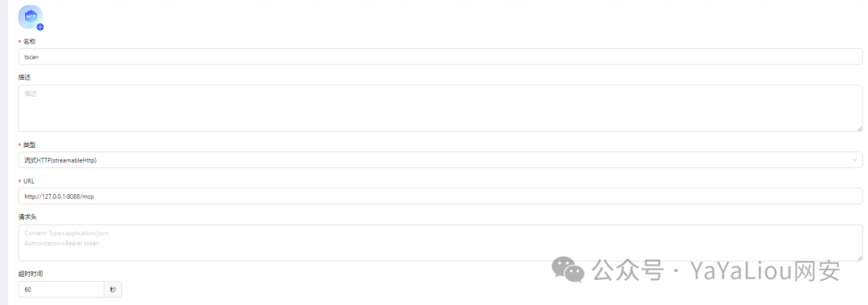Click the 描述 field label
The height and width of the screenshot is (305, 868).
tap(24, 77)
